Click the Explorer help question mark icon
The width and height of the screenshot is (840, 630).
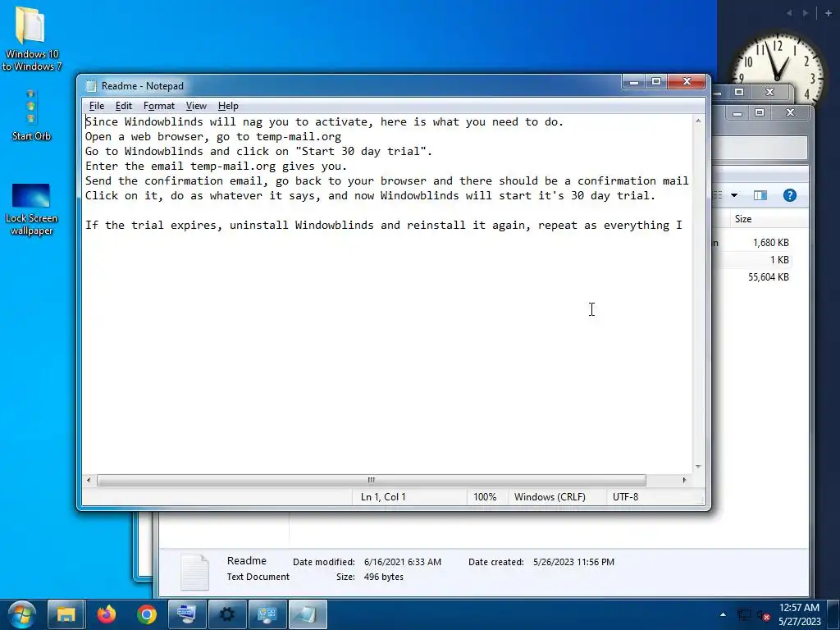coord(790,195)
